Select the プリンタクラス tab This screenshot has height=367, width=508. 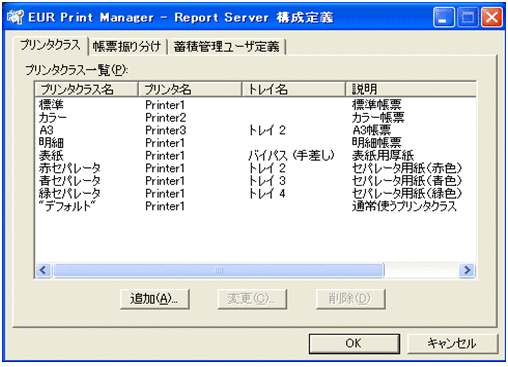pyautogui.click(x=50, y=45)
